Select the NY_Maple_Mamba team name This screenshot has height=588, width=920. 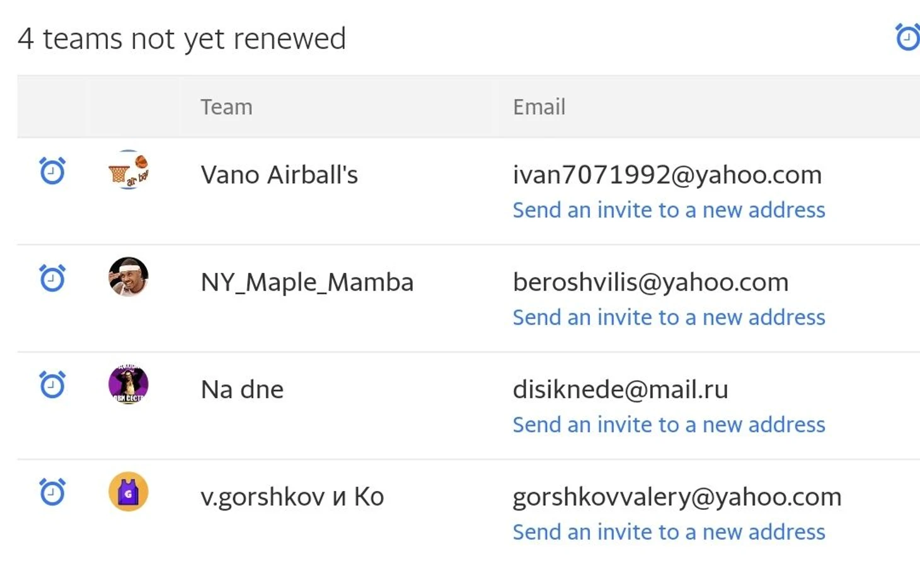(307, 282)
